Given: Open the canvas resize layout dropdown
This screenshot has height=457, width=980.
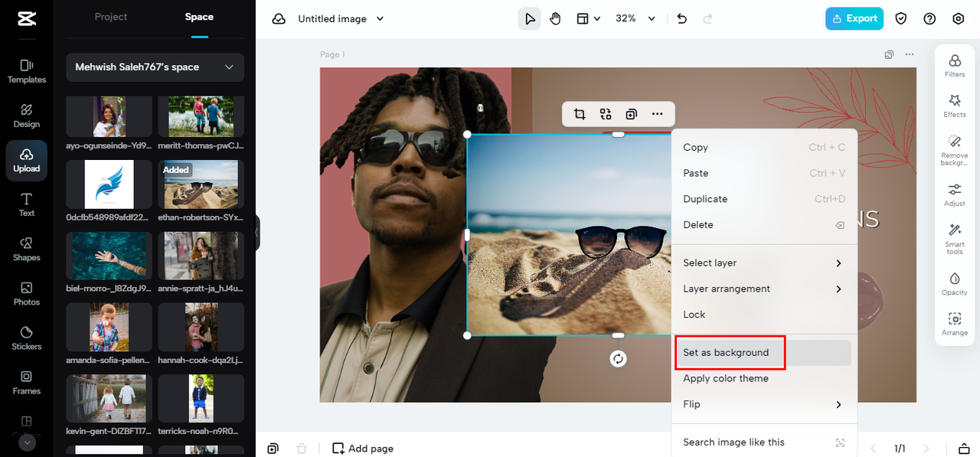Looking at the screenshot, I should click(588, 18).
